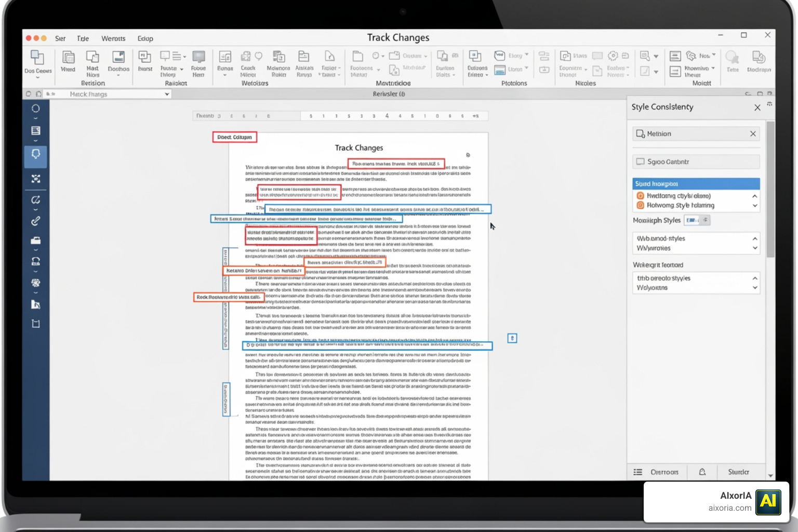Click the bell icon at panel bottom

(x=702, y=472)
